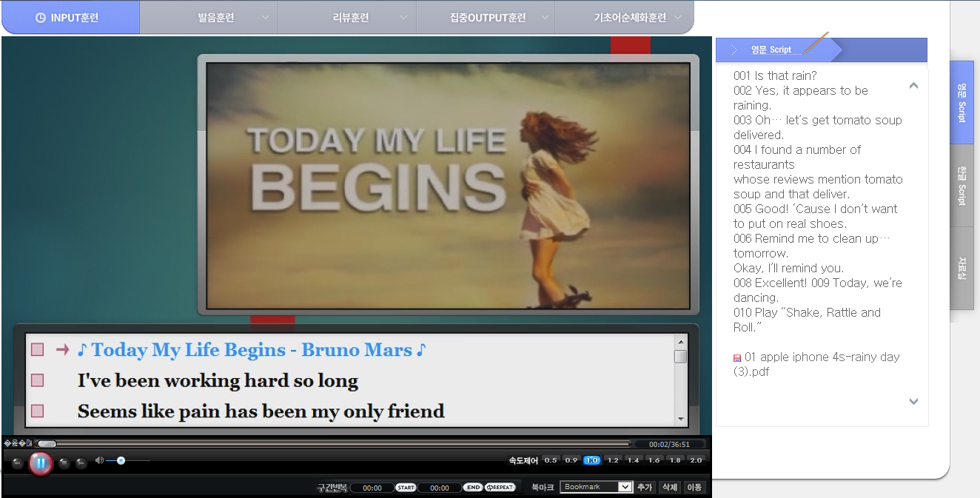The width and height of the screenshot is (980, 498).
Task: Click the rewind button left of pause
Action: [x=17, y=464]
